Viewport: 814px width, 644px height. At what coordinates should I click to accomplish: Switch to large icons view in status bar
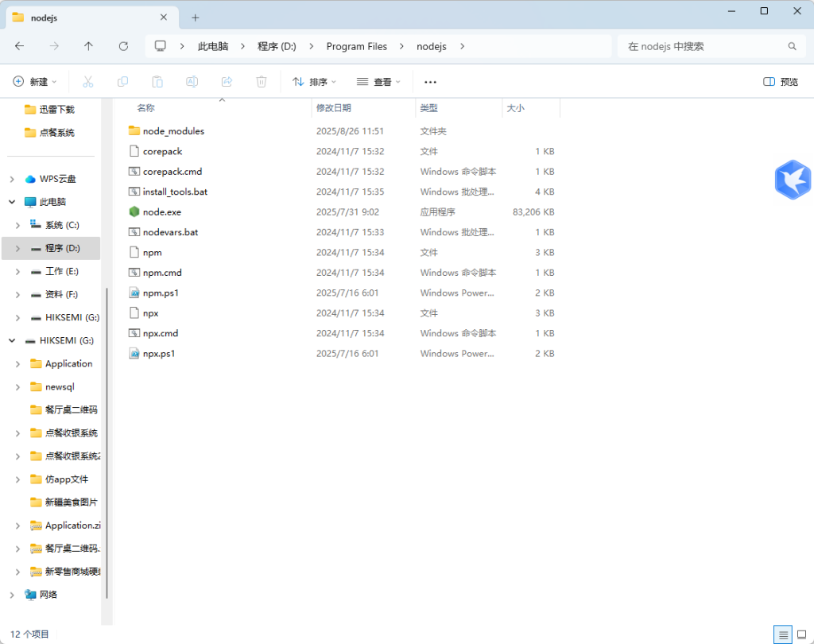click(801, 634)
